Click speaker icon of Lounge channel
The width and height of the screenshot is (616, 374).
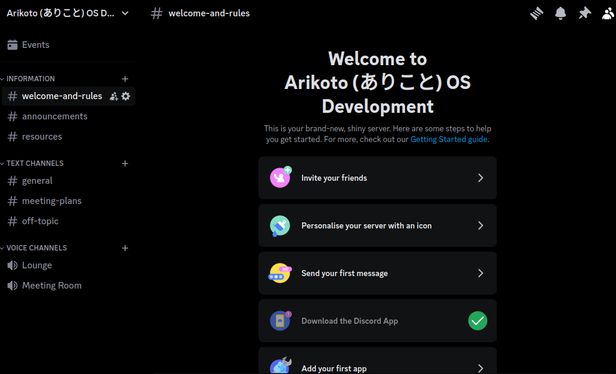coord(12,266)
